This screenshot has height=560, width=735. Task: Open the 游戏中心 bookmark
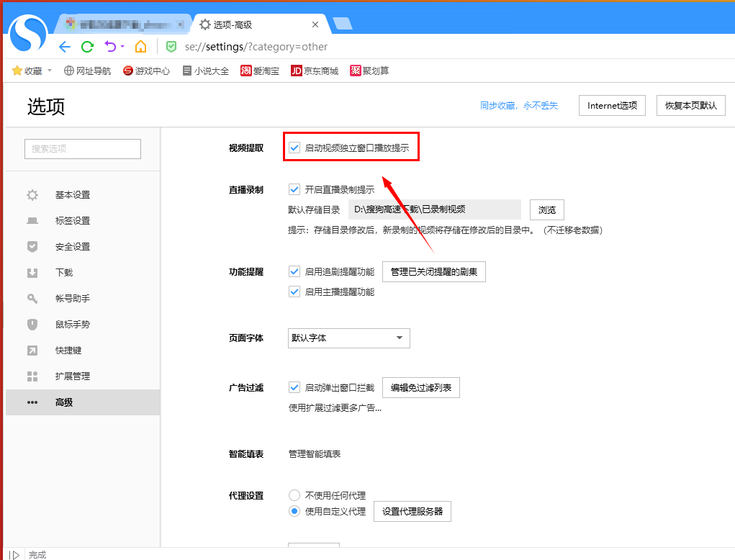click(x=146, y=71)
